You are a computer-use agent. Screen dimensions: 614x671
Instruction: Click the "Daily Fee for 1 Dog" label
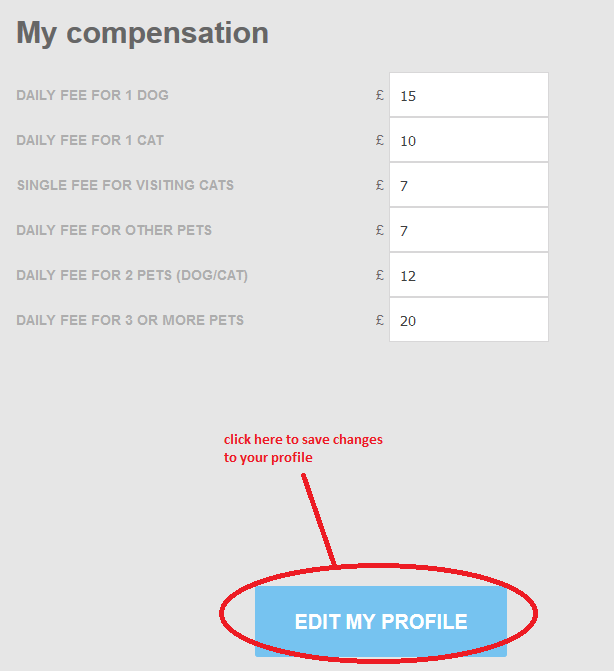(92, 96)
